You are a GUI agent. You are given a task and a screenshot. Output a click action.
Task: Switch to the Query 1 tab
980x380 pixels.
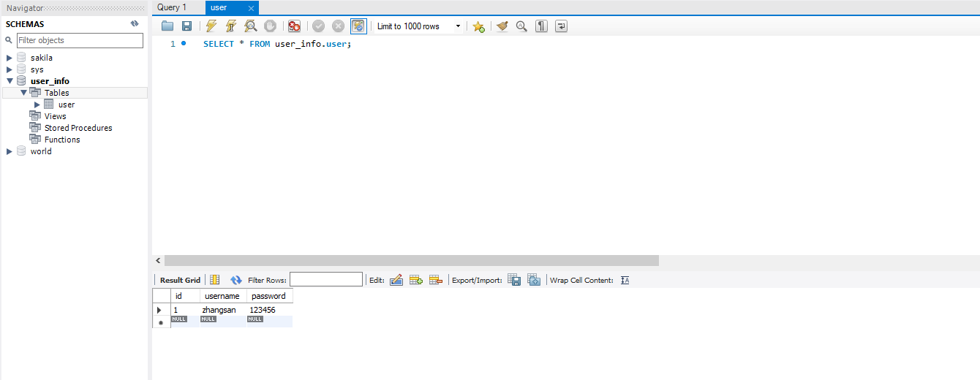[x=172, y=7]
